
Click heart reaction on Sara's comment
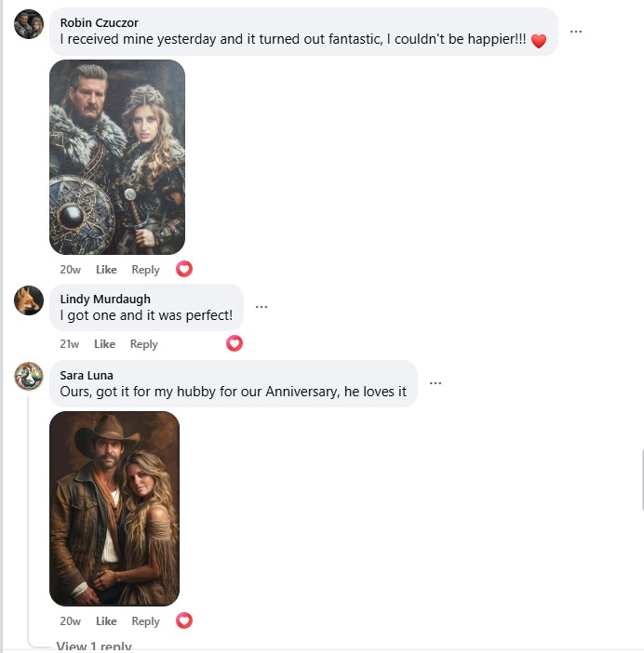click(x=184, y=620)
